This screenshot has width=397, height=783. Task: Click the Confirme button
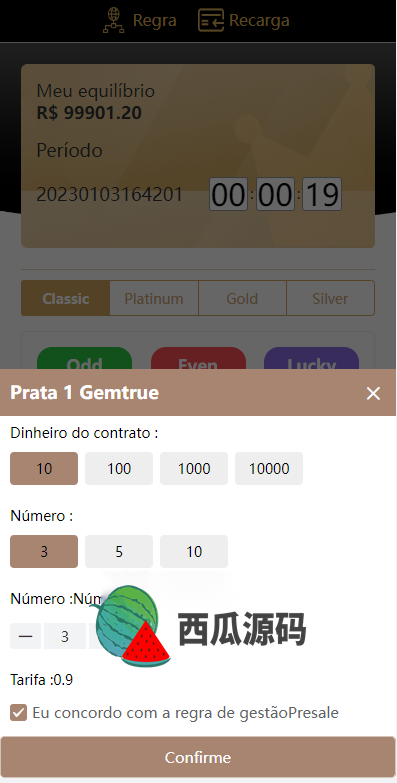click(x=198, y=757)
